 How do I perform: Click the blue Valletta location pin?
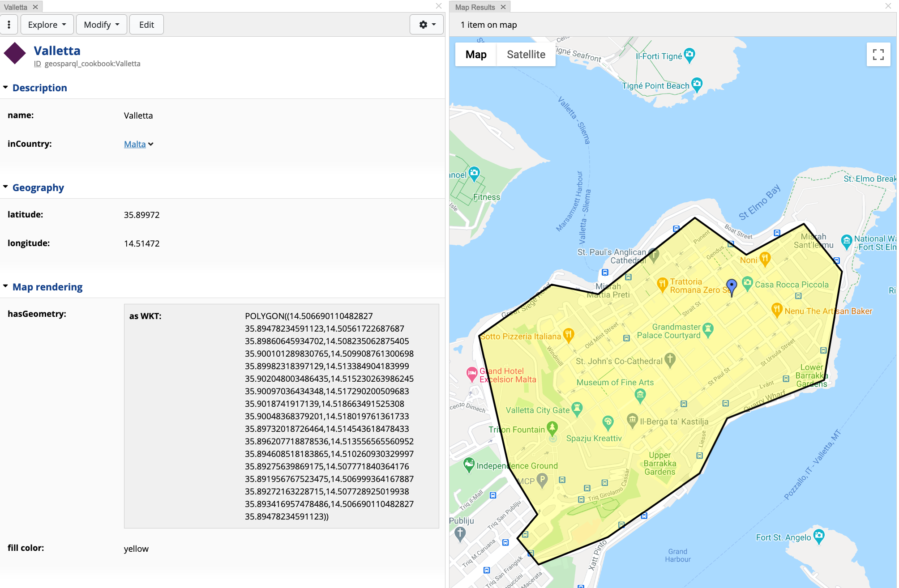pyautogui.click(x=731, y=285)
